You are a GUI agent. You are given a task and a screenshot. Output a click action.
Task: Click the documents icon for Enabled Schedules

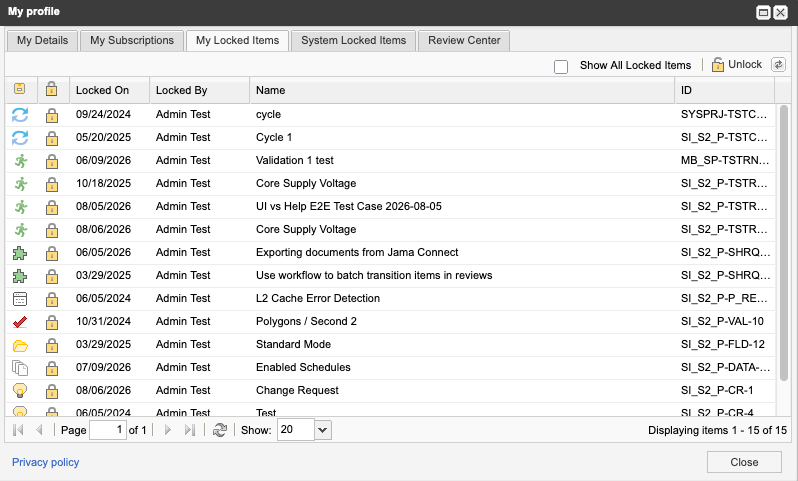click(x=20, y=367)
